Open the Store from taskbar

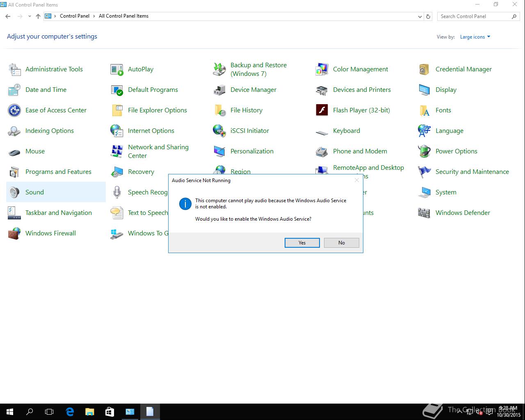(110, 412)
